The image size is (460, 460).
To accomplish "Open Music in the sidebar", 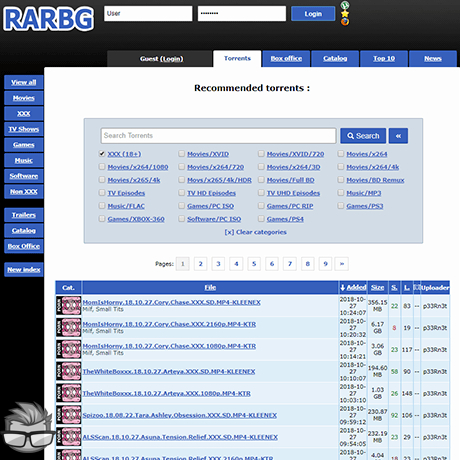I will click(x=24, y=160).
